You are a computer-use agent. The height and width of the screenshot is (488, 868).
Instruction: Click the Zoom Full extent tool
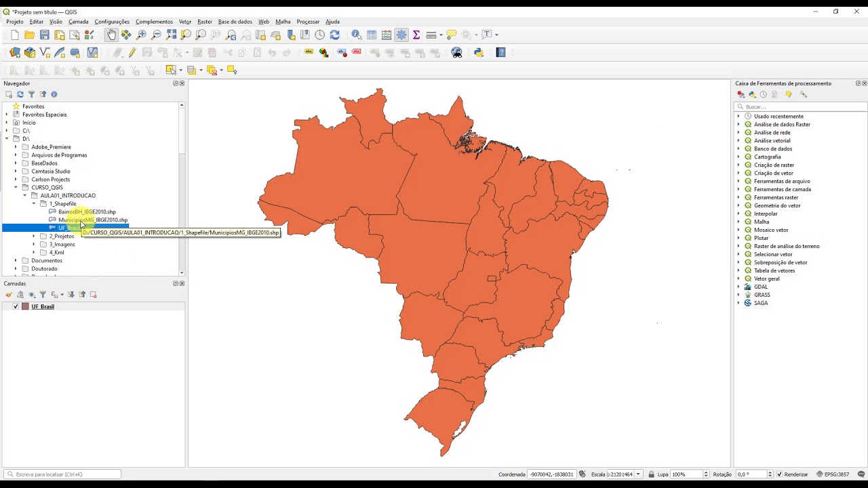coord(171,35)
